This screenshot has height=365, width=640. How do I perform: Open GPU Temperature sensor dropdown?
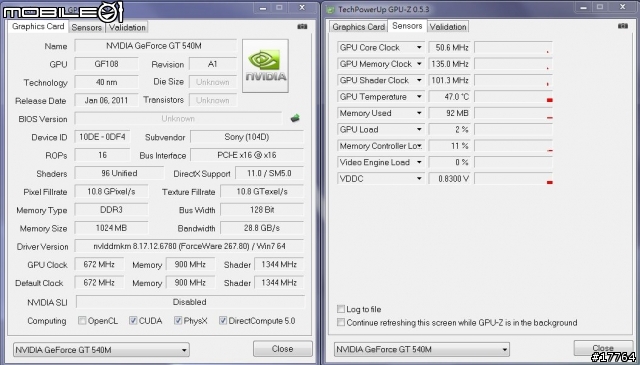419,97
